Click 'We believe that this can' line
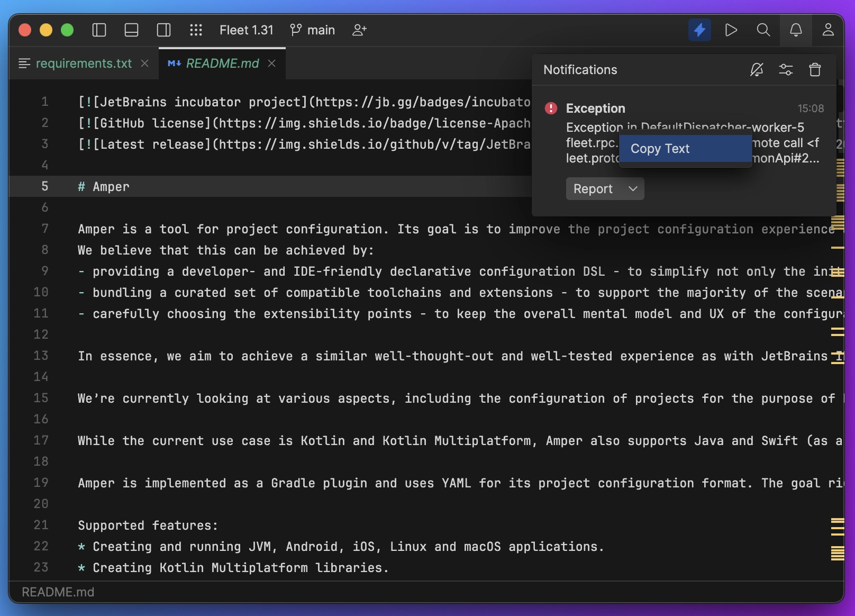855x616 pixels. 226,250
